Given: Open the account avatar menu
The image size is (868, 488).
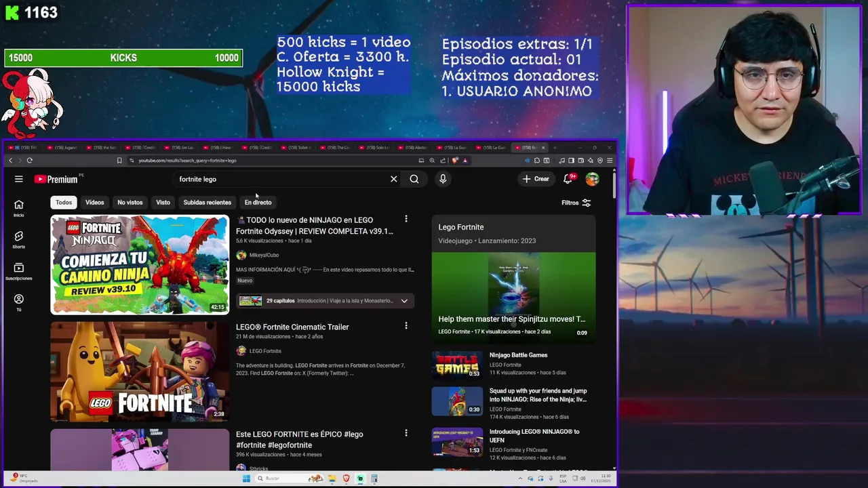Looking at the screenshot, I should [x=593, y=179].
